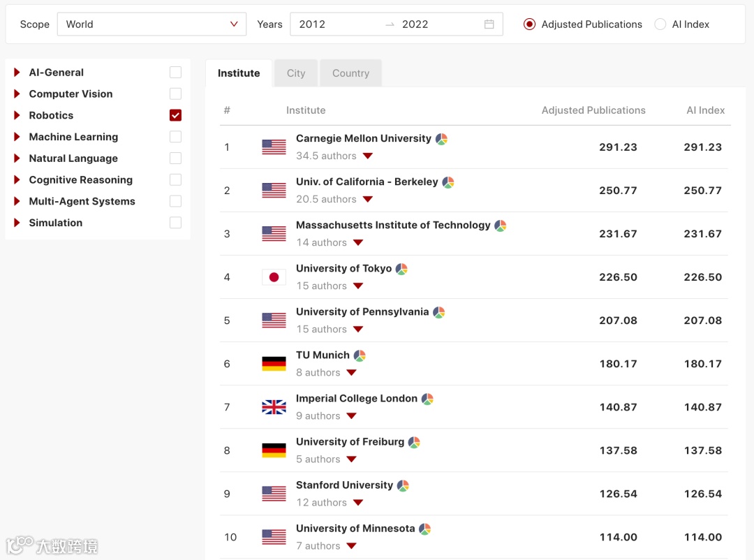754x560 pixels.
Task: Check the Machine Learning checkbox
Action: click(175, 137)
